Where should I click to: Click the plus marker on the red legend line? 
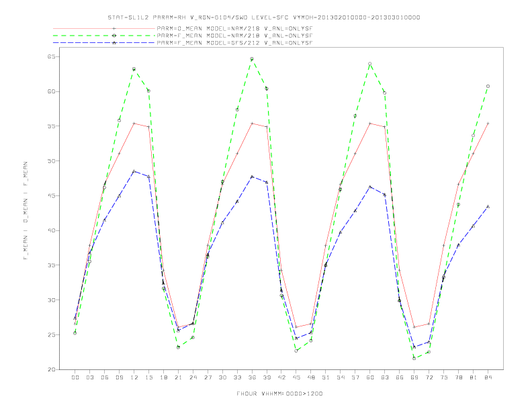[114, 28]
